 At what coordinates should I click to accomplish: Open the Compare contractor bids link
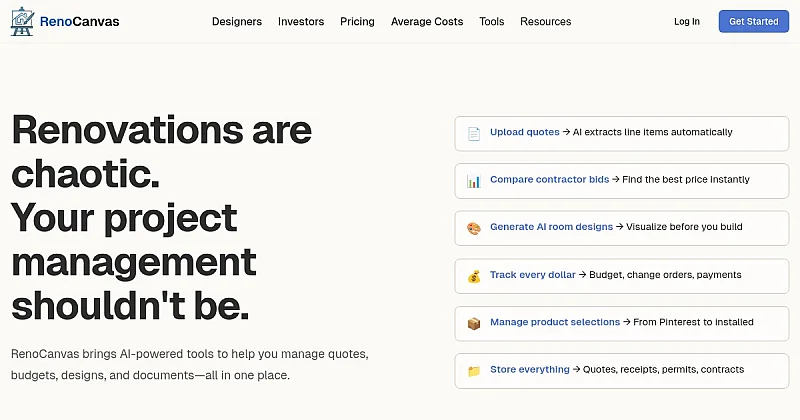[549, 179]
